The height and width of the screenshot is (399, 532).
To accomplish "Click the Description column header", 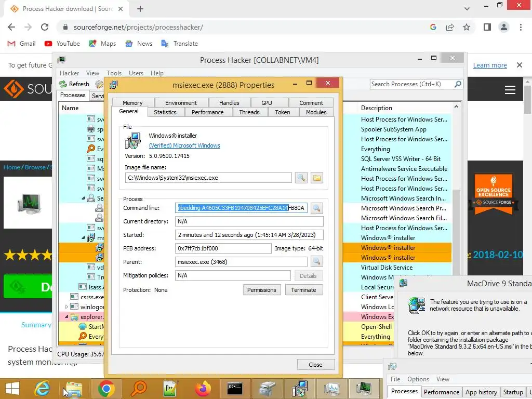I will coord(377,108).
